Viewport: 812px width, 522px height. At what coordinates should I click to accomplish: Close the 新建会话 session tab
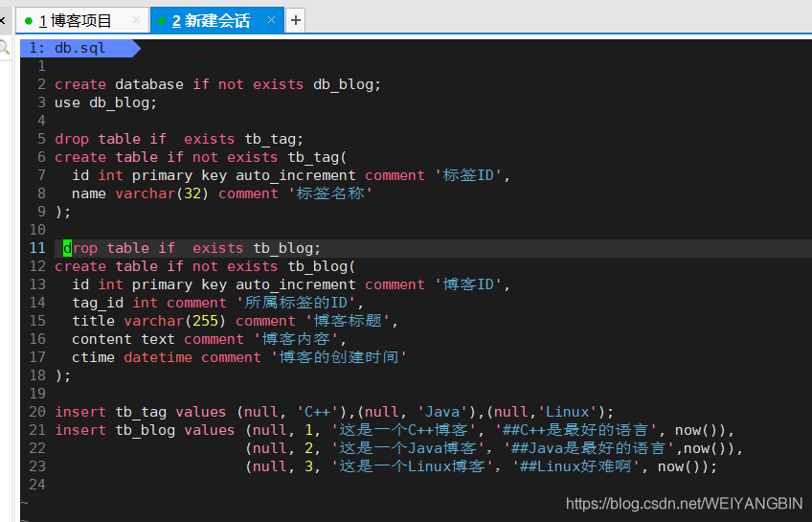(x=271, y=20)
